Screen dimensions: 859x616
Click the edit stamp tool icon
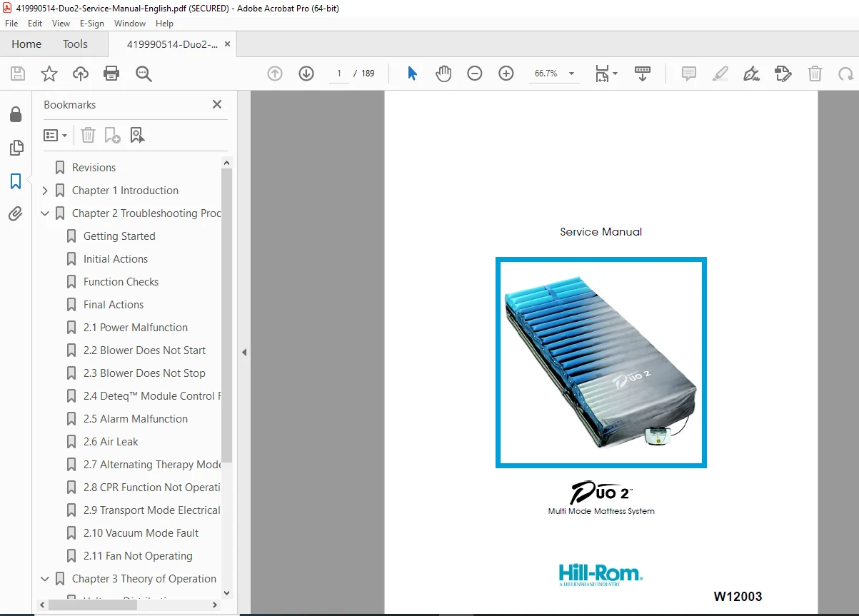[783, 74]
